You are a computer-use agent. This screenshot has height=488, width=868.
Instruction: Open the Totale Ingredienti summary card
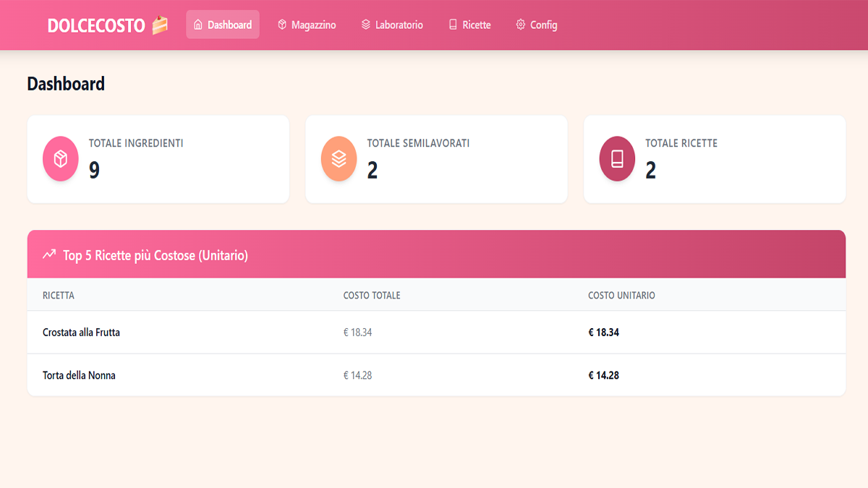pyautogui.click(x=158, y=159)
